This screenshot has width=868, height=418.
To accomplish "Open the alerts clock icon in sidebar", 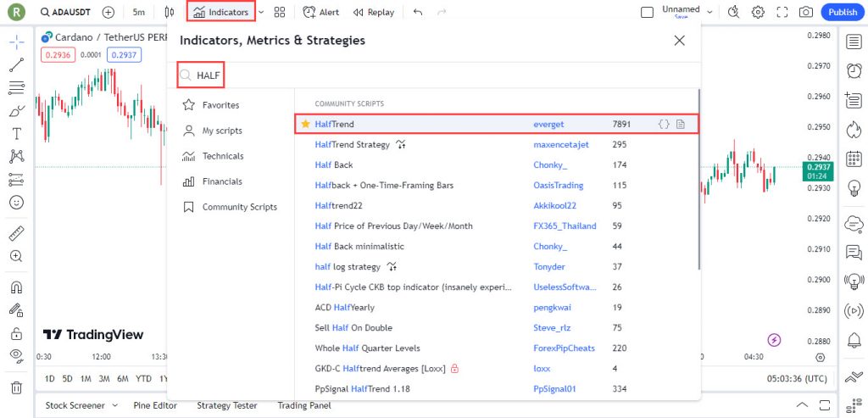I will 854,71.
